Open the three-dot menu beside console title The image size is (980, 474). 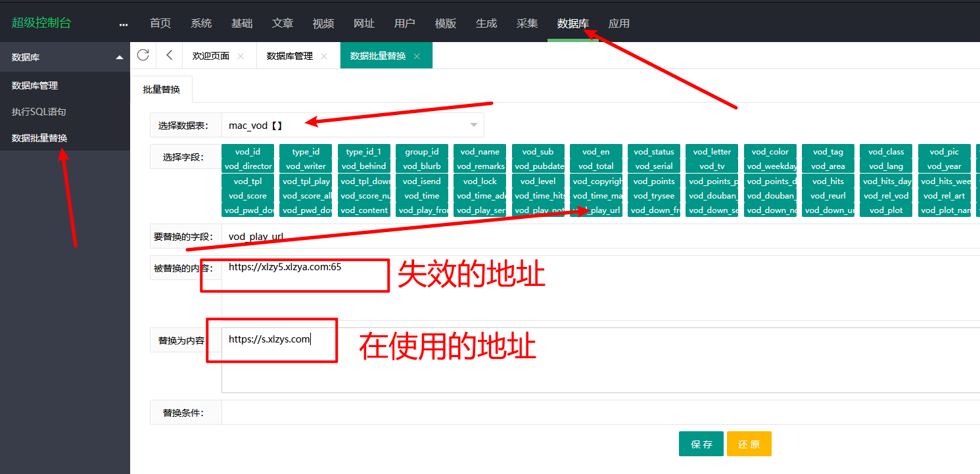124,24
